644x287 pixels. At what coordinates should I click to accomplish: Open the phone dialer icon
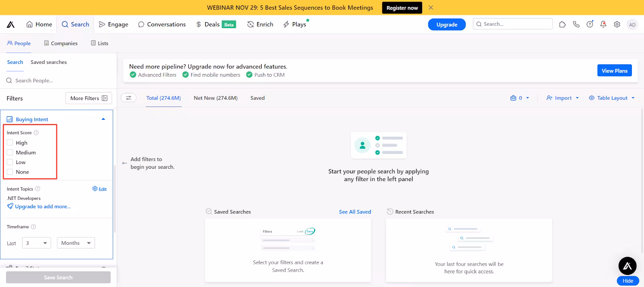576,25
